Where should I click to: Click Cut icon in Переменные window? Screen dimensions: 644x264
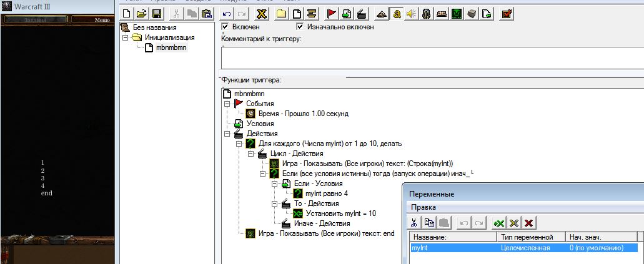coord(414,223)
